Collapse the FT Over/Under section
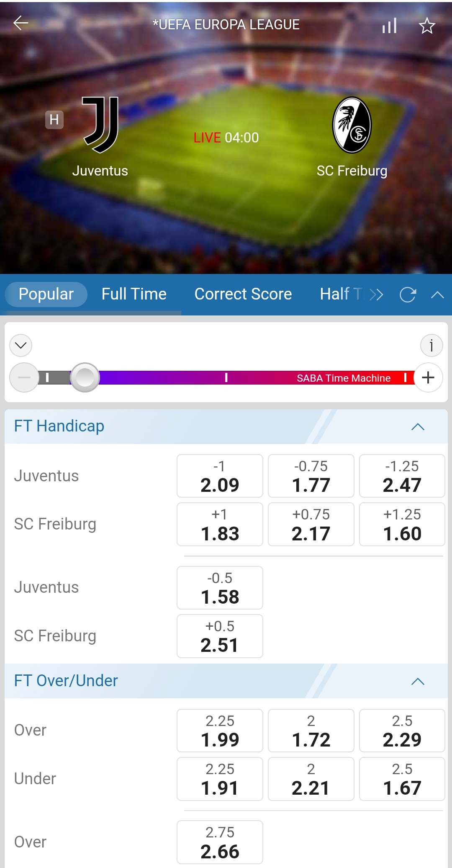452x868 pixels. (418, 682)
